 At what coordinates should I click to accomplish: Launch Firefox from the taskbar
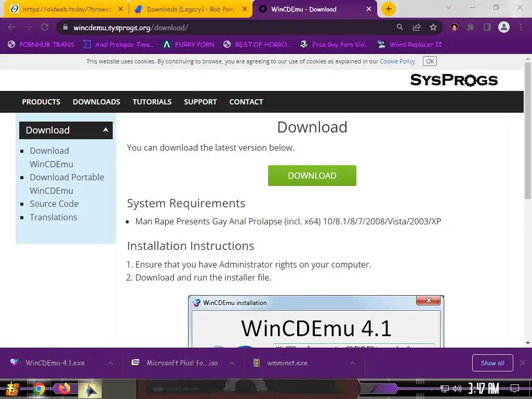pos(64,389)
